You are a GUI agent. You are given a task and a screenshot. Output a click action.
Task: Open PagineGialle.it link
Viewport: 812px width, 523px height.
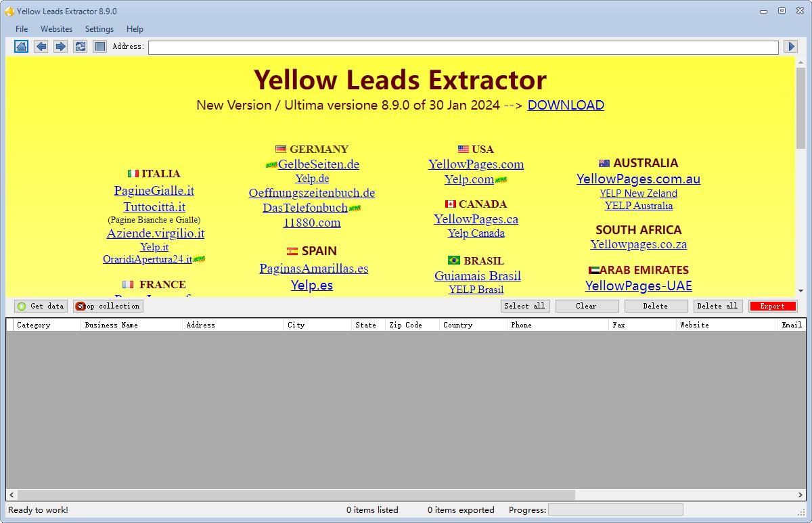[154, 191]
